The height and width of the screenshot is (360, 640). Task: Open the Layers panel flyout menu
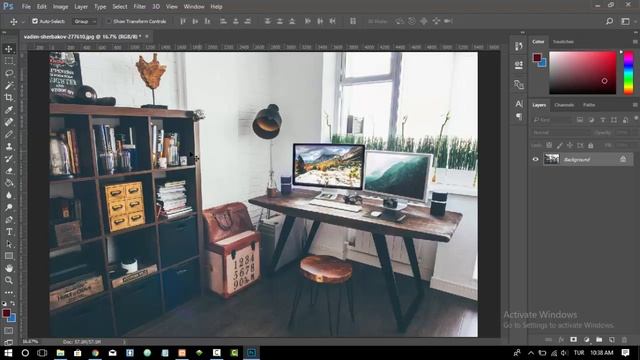(x=635, y=105)
